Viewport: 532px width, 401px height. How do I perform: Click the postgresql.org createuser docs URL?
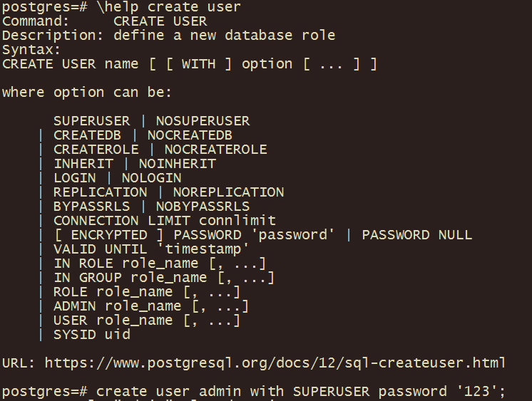(x=275, y=363)
